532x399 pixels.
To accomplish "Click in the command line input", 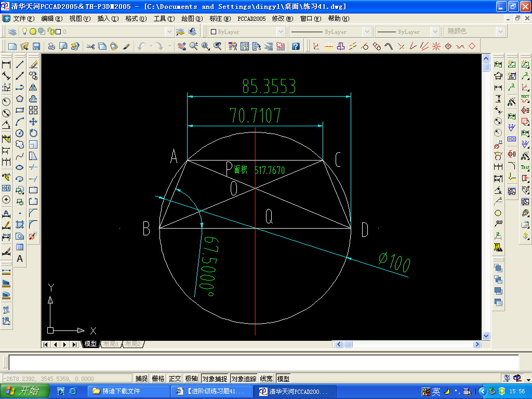I will (263, 362).
